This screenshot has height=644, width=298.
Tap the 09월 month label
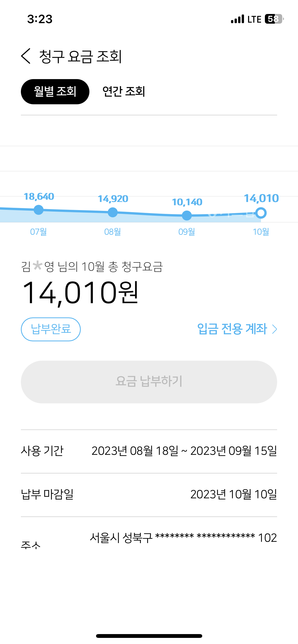pyautogui.click(x=187, y=232)
